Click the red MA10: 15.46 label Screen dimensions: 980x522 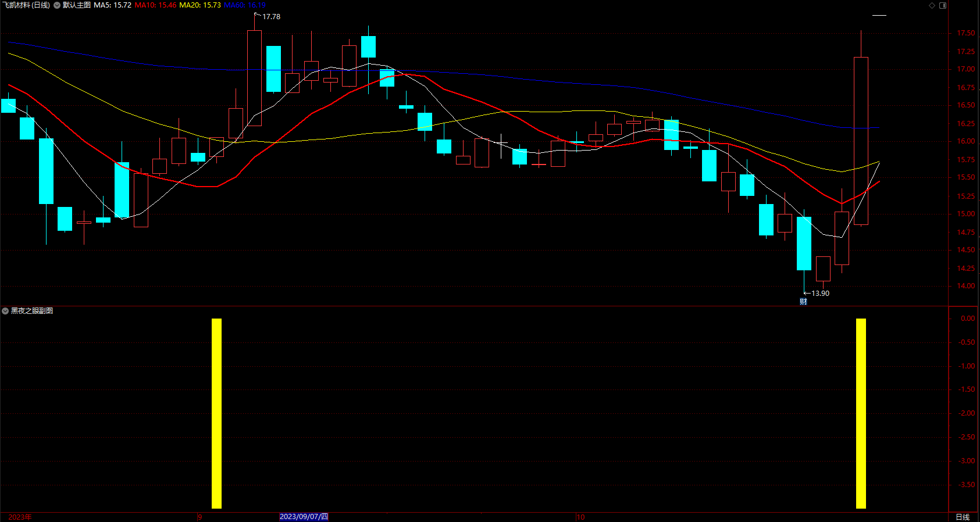click(x=155, y=5)
